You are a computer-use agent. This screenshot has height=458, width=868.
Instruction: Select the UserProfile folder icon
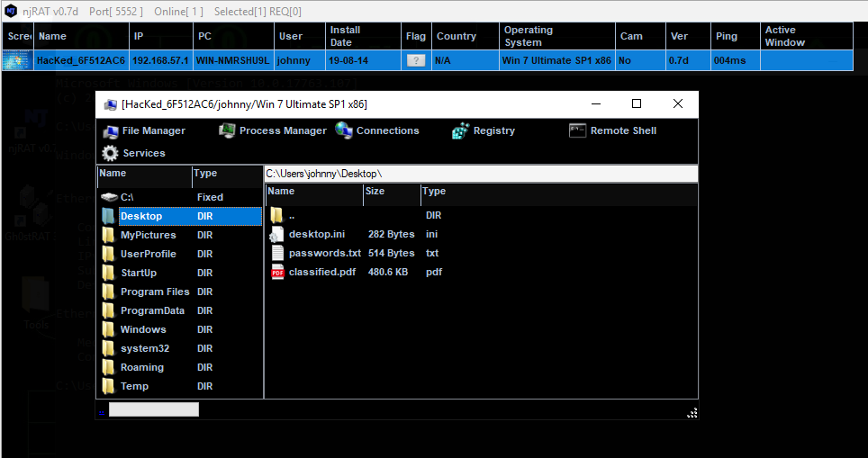pos(108,254)
